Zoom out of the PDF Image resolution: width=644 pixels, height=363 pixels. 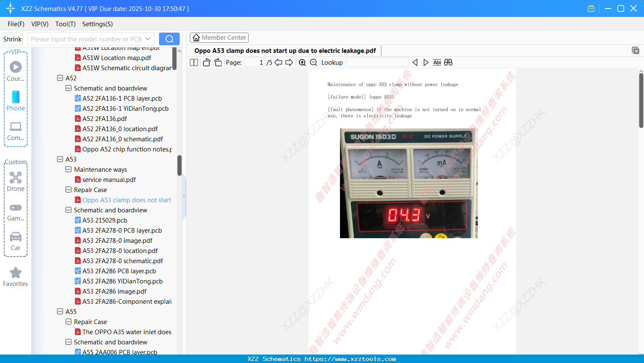click(x=313, y=63)
